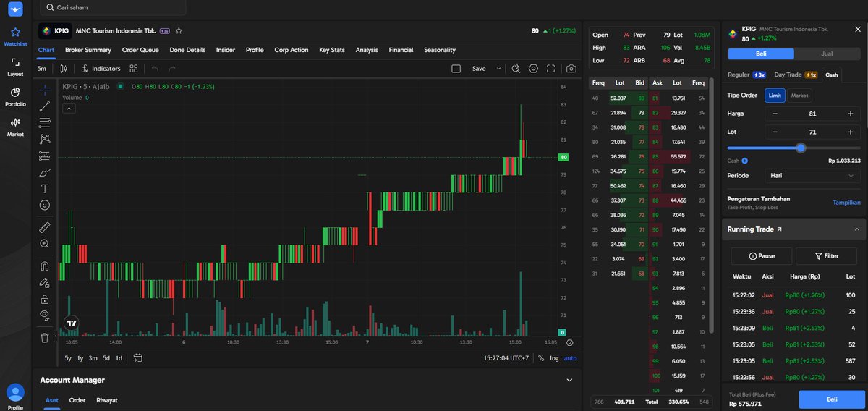Switch to the Order Queue tab

pyautogui.click(x=140, y=50)
